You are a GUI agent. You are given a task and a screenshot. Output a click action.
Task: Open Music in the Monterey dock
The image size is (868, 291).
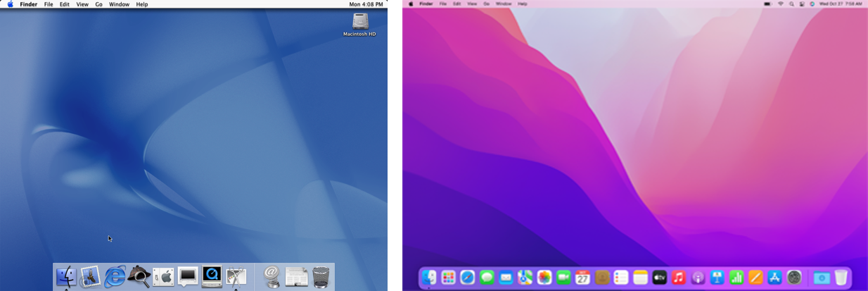[x=679, y=278]
